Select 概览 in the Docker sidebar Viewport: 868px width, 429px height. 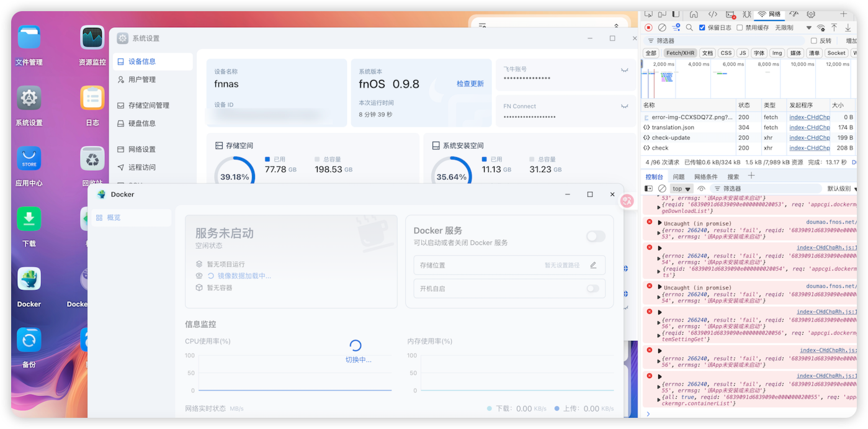point(131,218)
